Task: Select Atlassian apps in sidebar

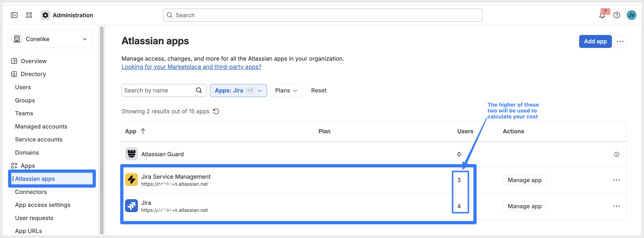Action: [x=52, y=179]
